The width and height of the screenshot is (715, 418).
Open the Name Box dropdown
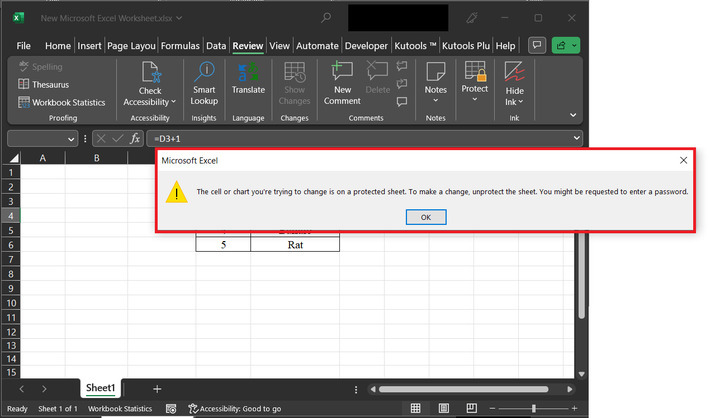coord(71,139)
